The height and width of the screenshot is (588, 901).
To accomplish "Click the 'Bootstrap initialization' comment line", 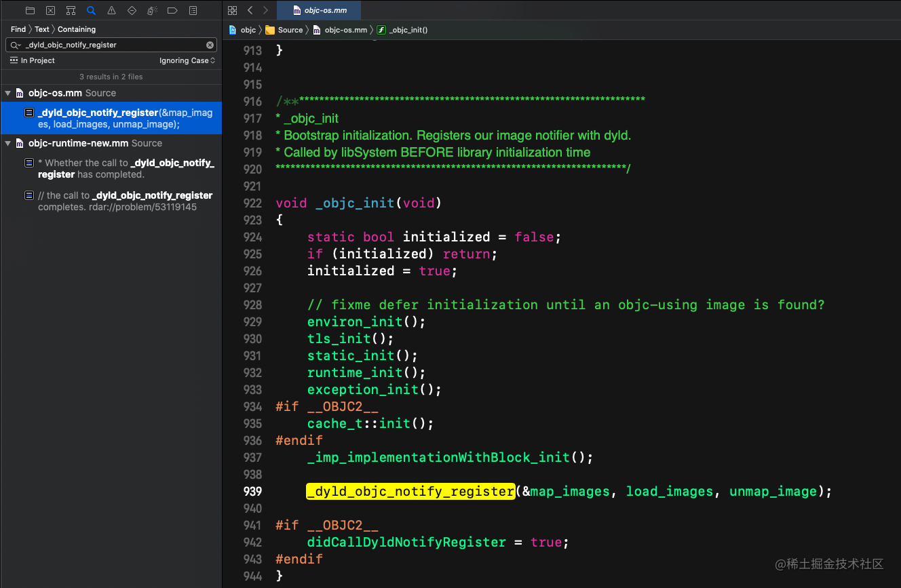I will click(453, 135).
